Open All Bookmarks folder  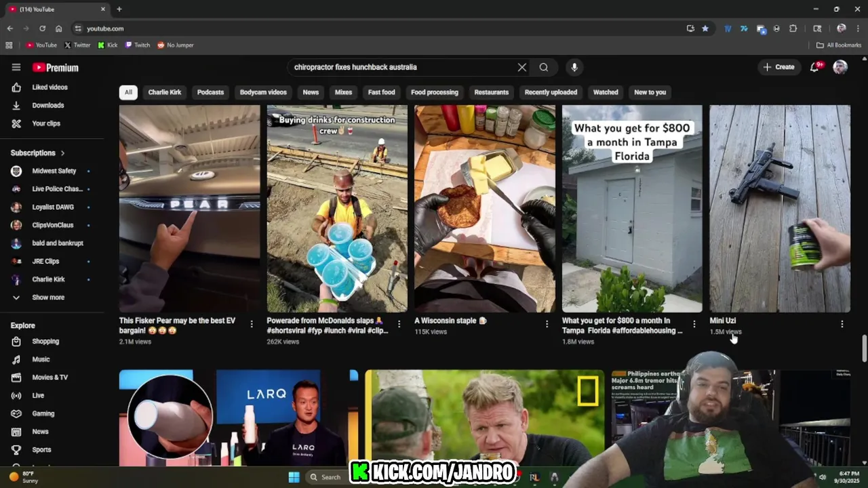[839, 45]
